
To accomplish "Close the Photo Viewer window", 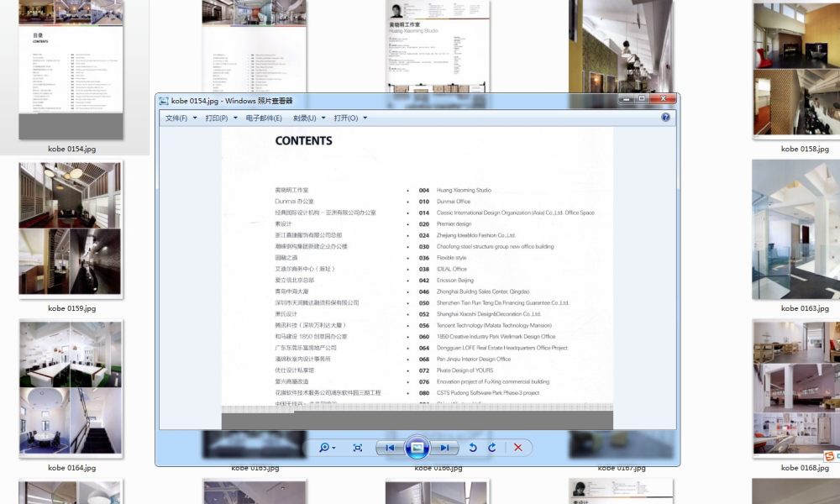I will [x=664, y=99].
